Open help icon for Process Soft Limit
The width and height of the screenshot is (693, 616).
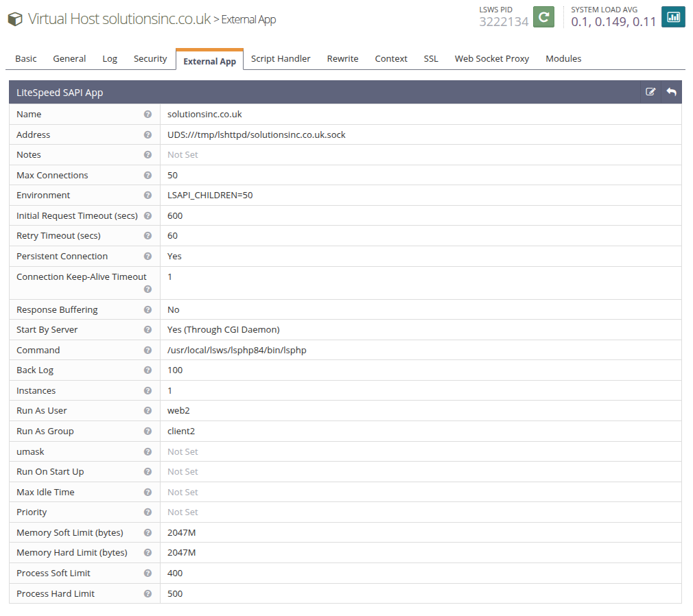[x=148, y=573]
